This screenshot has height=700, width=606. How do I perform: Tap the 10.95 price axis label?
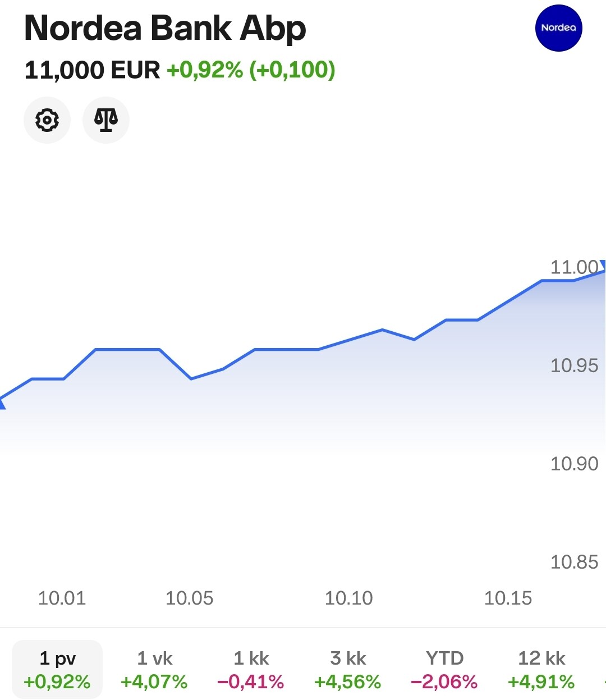[x=573, y=365]
